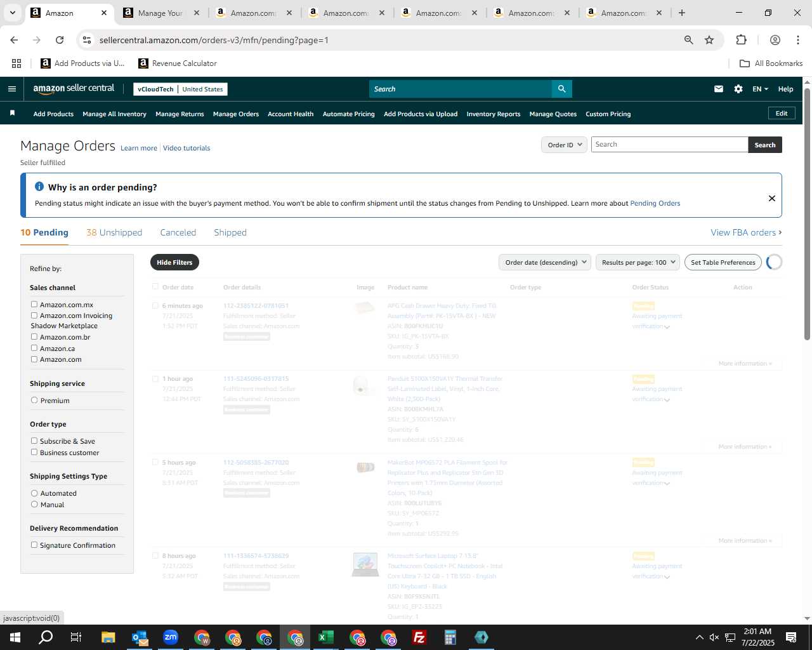Click the search magnifier button in header

click(x=562, y=89)
